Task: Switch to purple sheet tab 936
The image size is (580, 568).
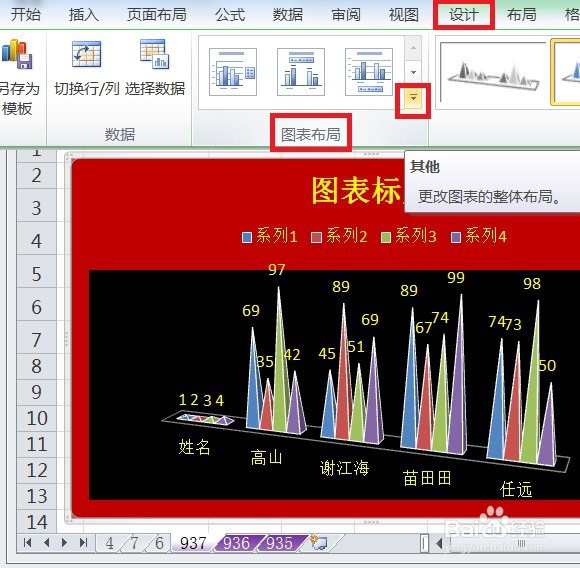Action: point(236,543)
